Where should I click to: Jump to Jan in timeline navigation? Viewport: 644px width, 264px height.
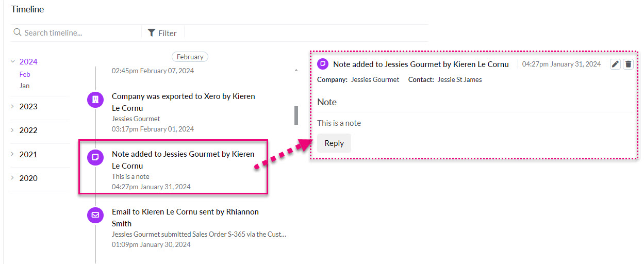pos(24,86)
